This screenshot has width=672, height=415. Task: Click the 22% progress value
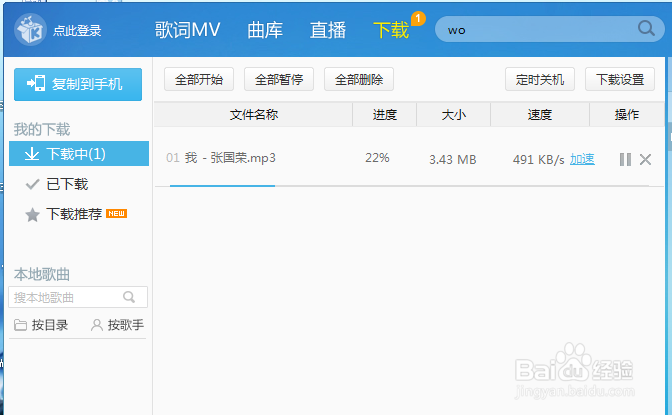point(377,158)
